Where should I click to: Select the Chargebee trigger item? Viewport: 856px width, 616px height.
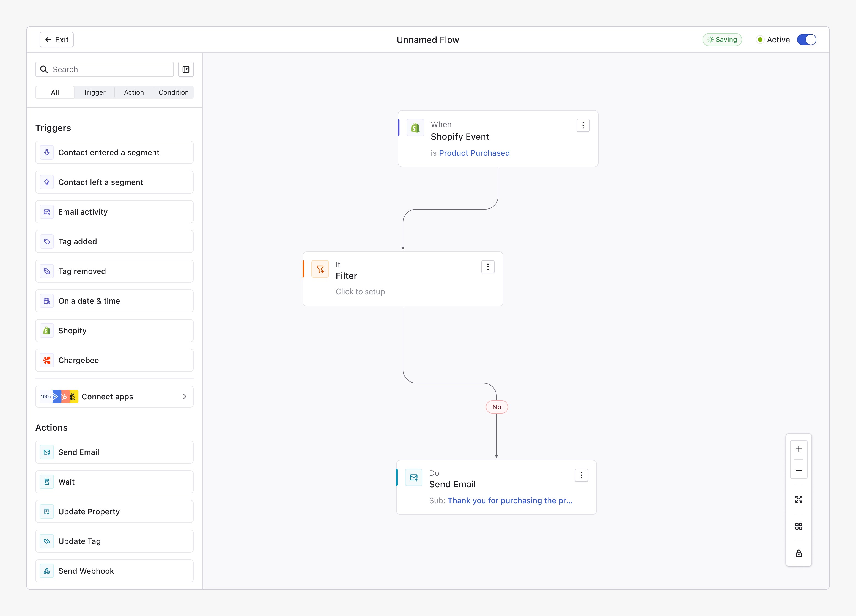114,360
